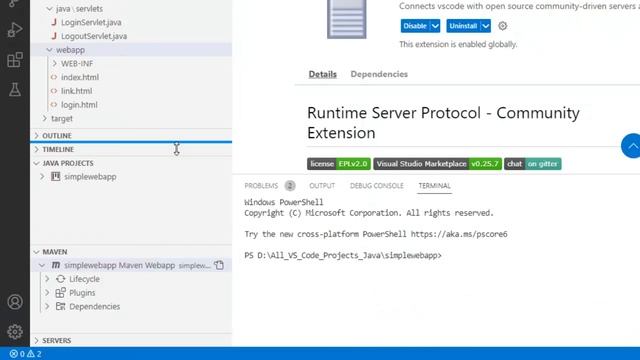The height and width of the screenshot is (360, 640).
Task: Open LogoutServlet.java file
Action: click(94, 36)
